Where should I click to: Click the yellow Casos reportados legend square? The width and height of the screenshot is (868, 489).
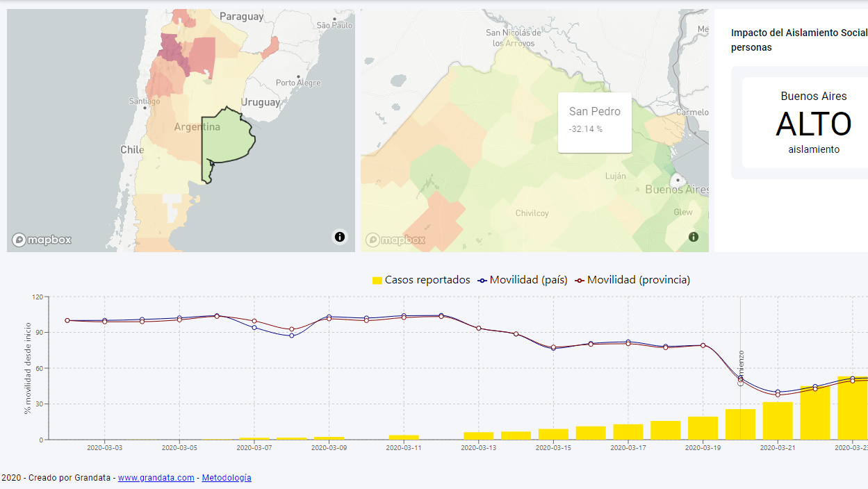377,280
